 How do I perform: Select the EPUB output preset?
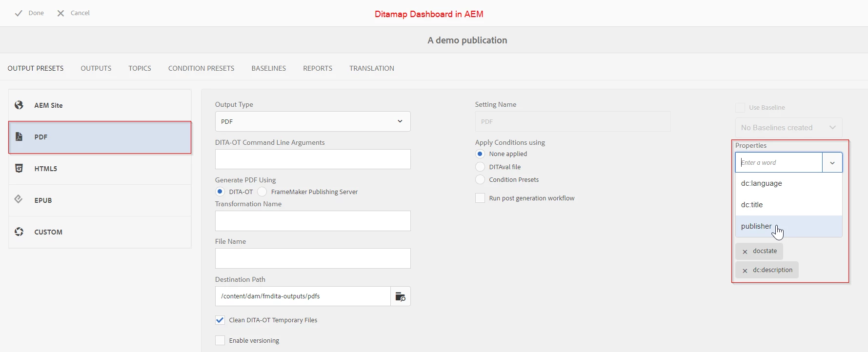(x=100, y=200)
